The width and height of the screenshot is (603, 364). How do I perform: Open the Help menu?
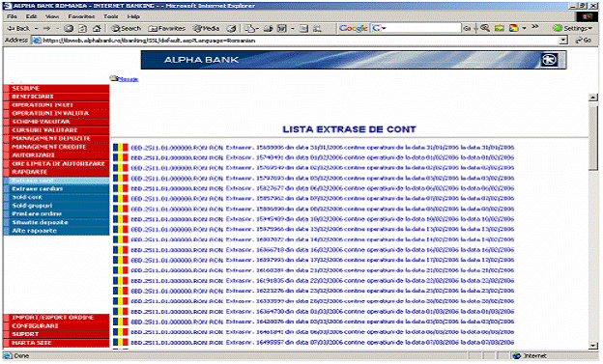point(133,16)
